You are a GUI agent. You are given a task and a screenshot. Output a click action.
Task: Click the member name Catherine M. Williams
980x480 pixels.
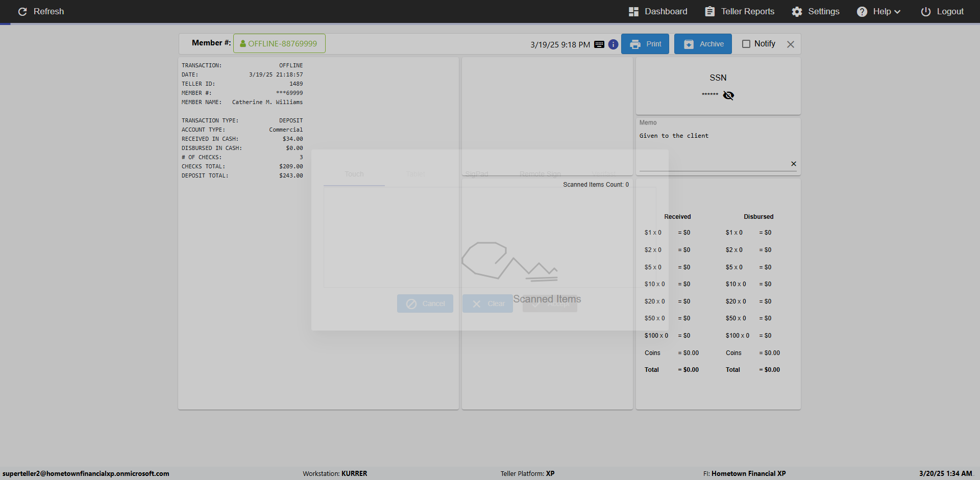click(267, 102)
